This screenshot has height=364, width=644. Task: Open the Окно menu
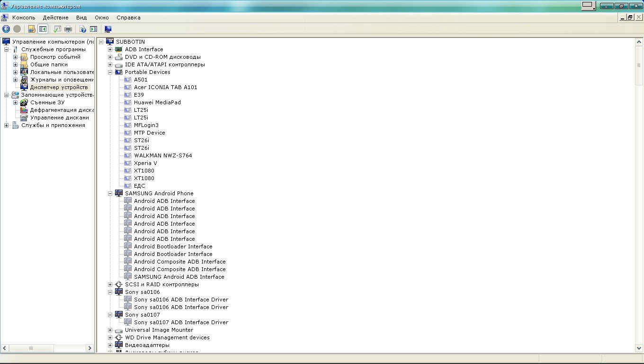pyautogui.click(x=102, y=18)
